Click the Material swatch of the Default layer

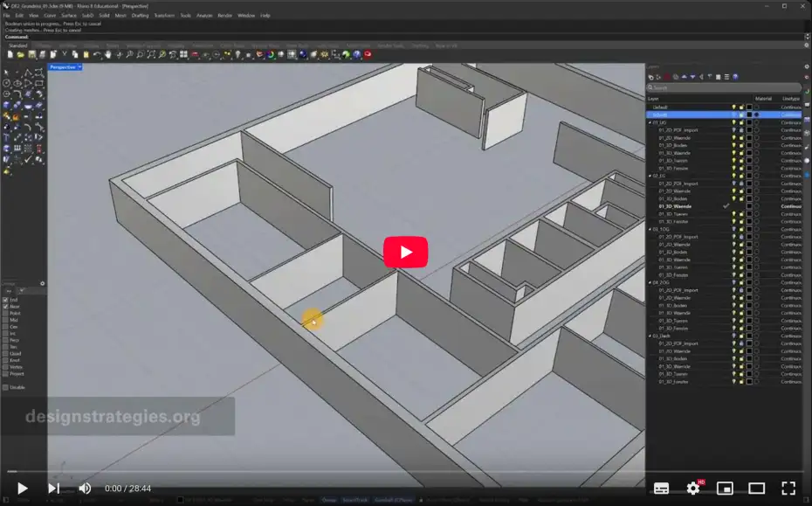tap(755, 107)
